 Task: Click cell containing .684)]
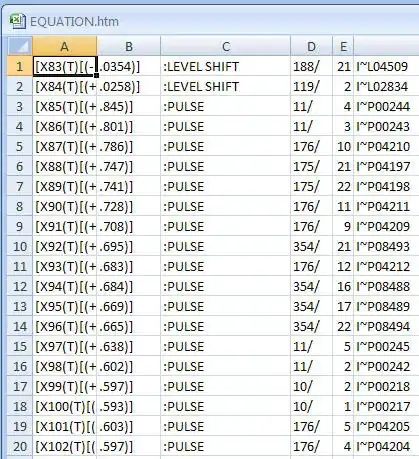129,286
